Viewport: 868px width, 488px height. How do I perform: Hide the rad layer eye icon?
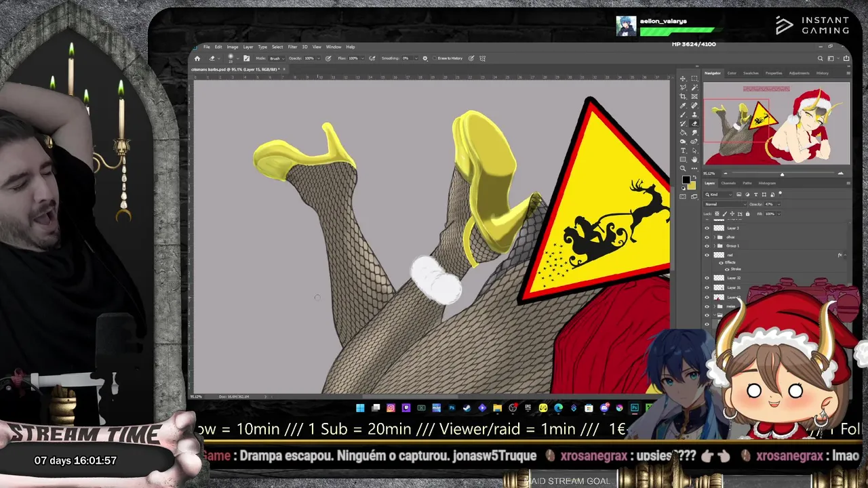[x=707, y=255]
